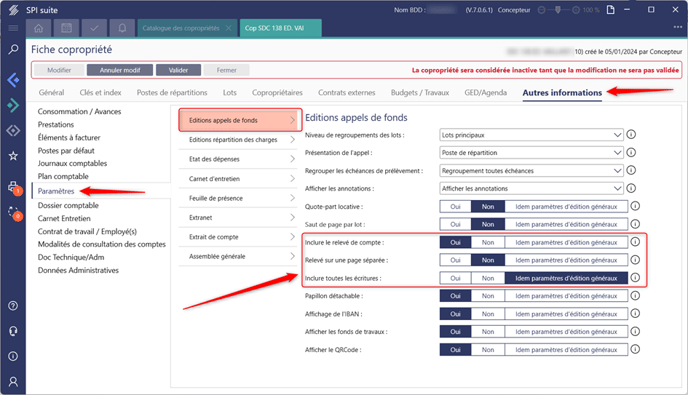Click the diamond code sidebar icon
The width and height of the screenshot is (688, 395).
[x=13, y=131]
